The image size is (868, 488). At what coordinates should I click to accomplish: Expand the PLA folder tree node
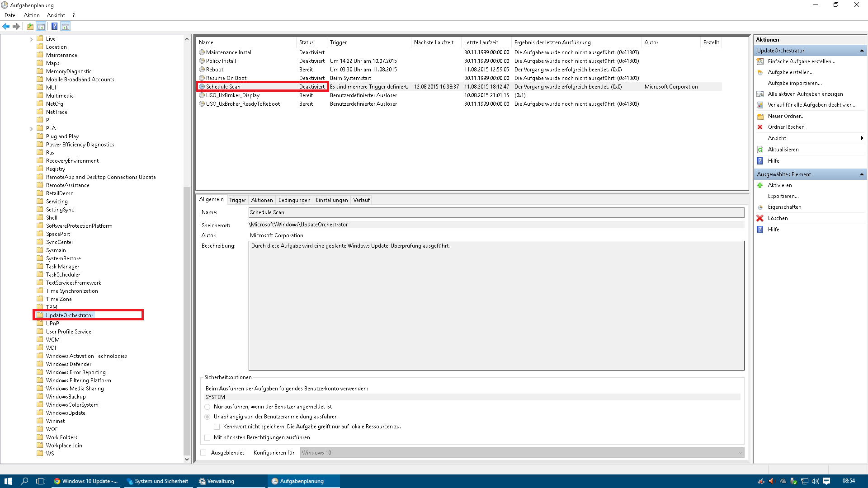[31, 129]
